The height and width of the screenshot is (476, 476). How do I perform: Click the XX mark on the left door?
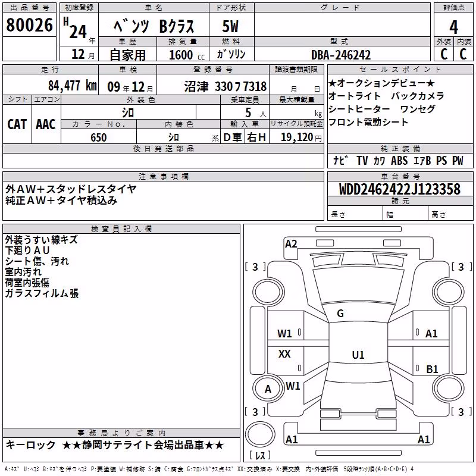(x=284, y=353)
